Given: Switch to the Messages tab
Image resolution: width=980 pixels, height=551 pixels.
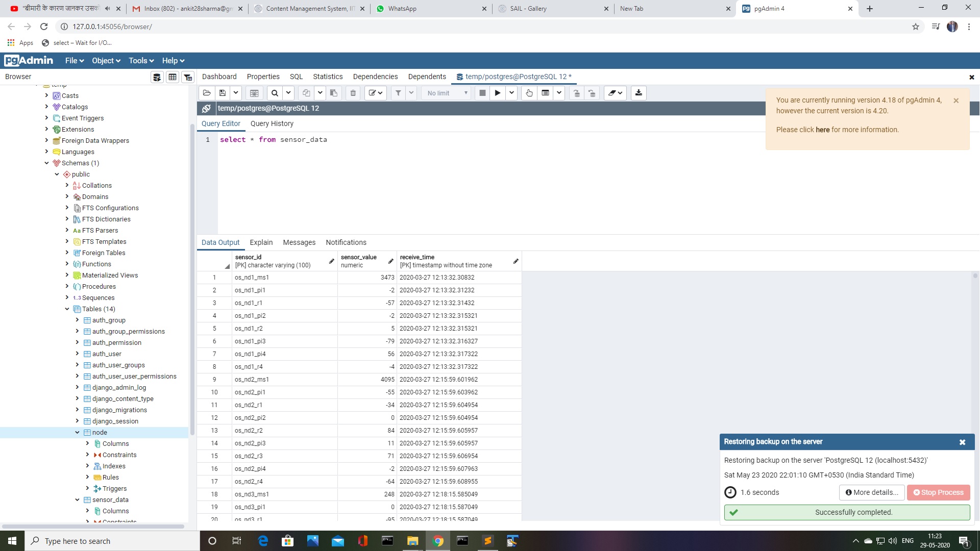Looking at the screenshot, I should (x=299, y=242).
